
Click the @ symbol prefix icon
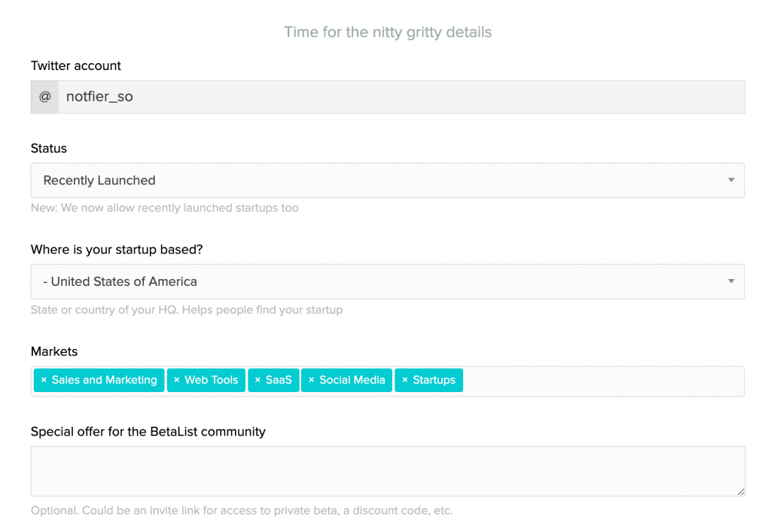tap(44, 97)
